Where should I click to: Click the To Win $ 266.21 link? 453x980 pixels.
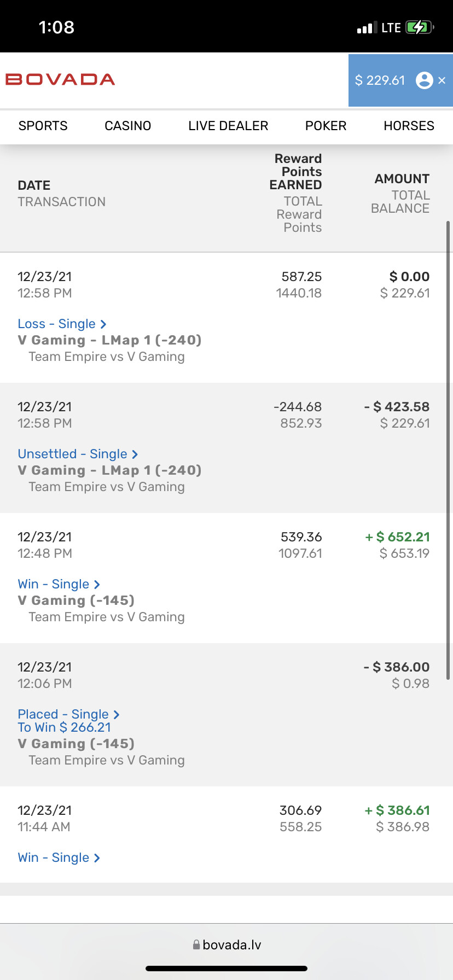coord(64,727)
